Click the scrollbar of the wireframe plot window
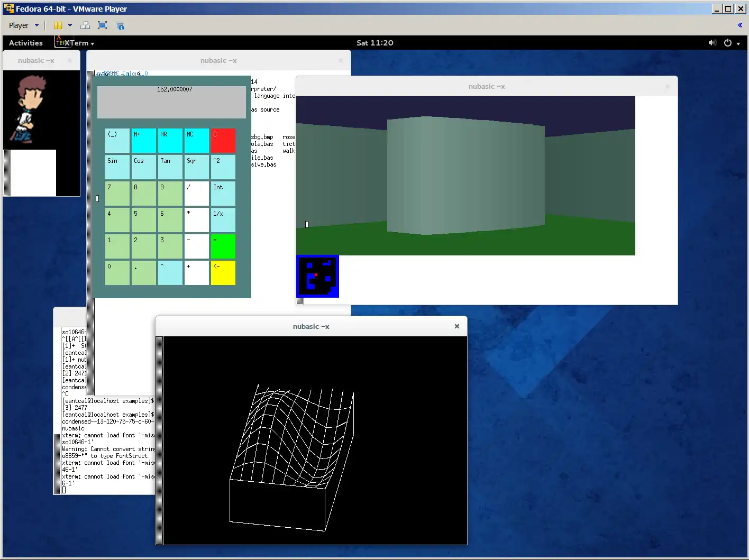Image resolution: width=749 pixels, height=560 pixels. click(x=159, y=440)
